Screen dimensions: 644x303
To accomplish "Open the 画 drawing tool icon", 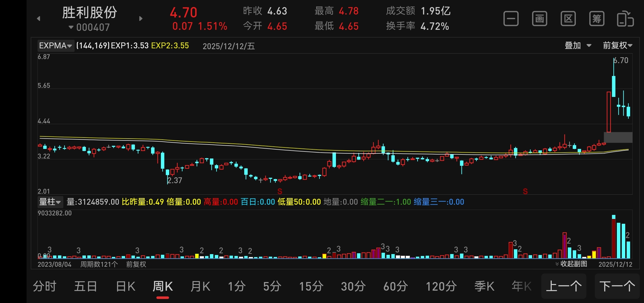I will pyautogui.click(x=540, y=19).
